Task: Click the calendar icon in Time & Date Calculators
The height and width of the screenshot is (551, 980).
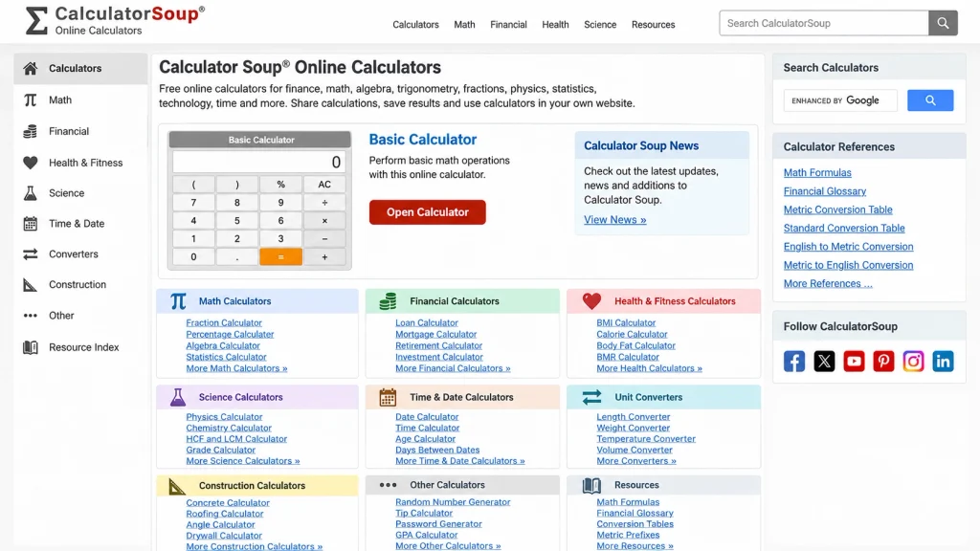Action: click(x=388, y=397)
